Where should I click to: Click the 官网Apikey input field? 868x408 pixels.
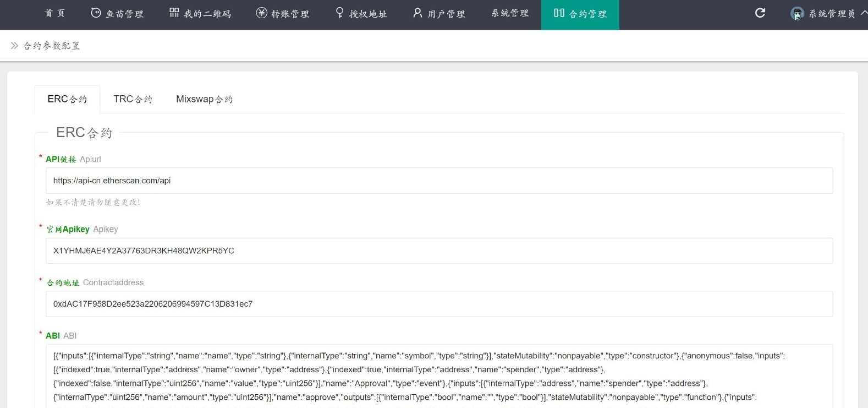point(439,251)
